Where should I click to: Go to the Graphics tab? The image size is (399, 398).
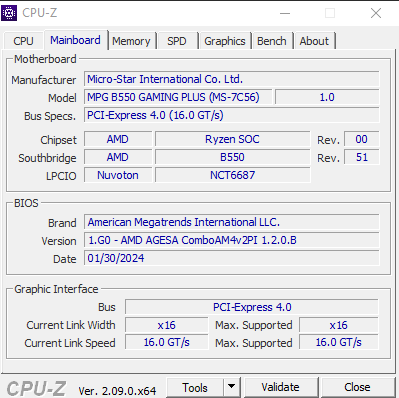tap(225, 41)
